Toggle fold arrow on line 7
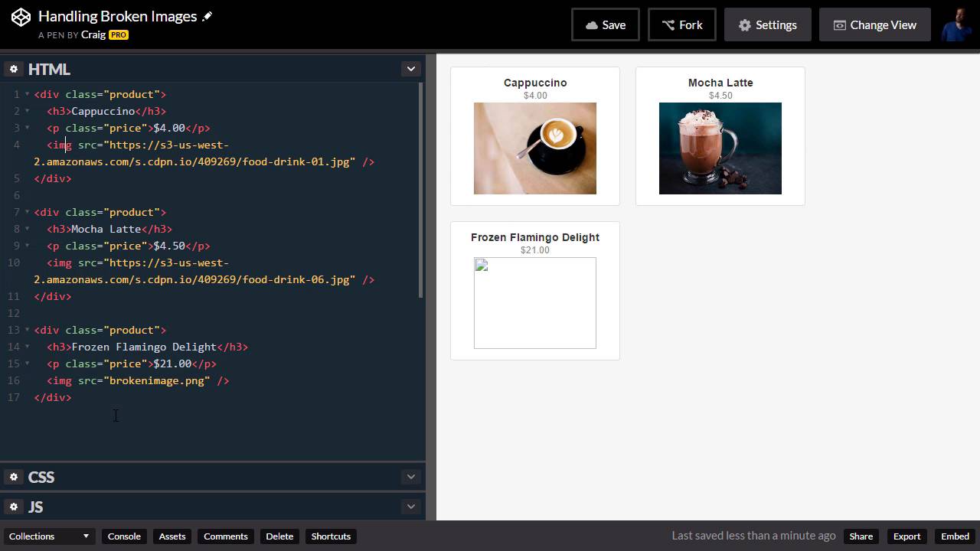This screenshot has height=551, width=980. click(x=27, y=212)
